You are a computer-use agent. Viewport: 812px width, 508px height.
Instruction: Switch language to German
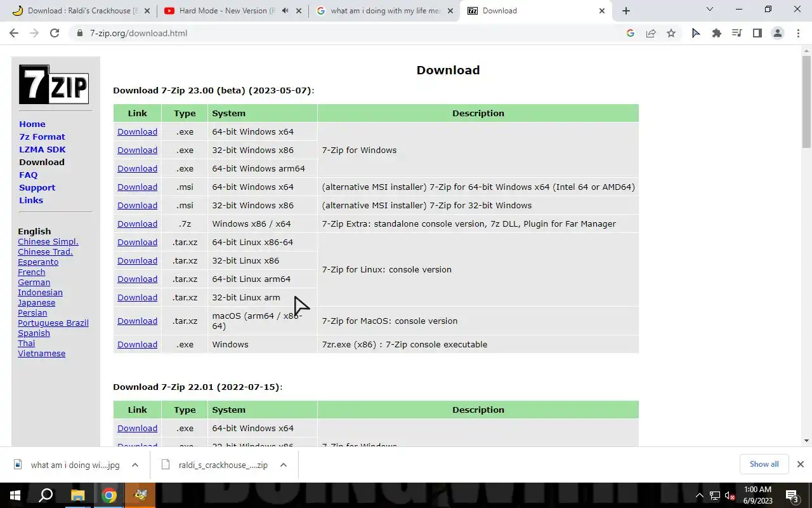pyautogui.click(x=34, y=282)
